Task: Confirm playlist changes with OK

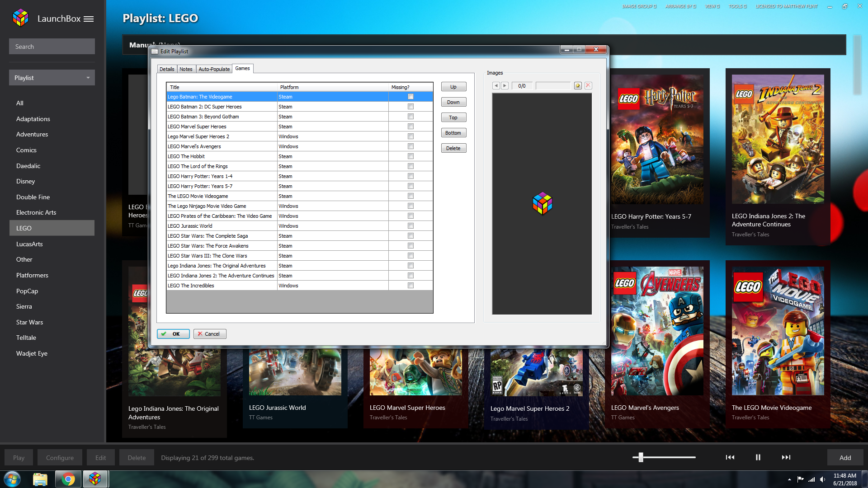Action: [173, 334]
